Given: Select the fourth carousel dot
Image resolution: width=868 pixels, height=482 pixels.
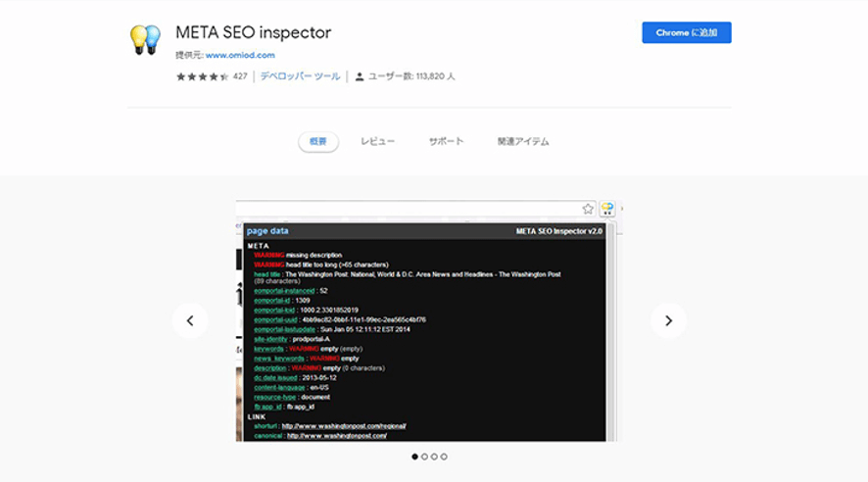Looking at the screenshot, I should coord(444,457).
